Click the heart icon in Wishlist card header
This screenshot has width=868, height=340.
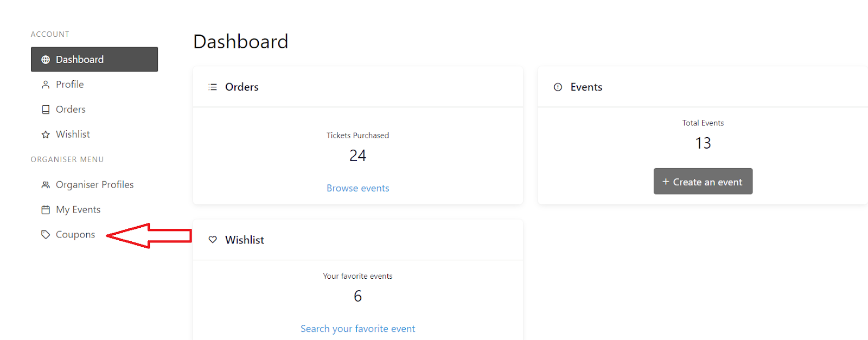click(213, 240)
